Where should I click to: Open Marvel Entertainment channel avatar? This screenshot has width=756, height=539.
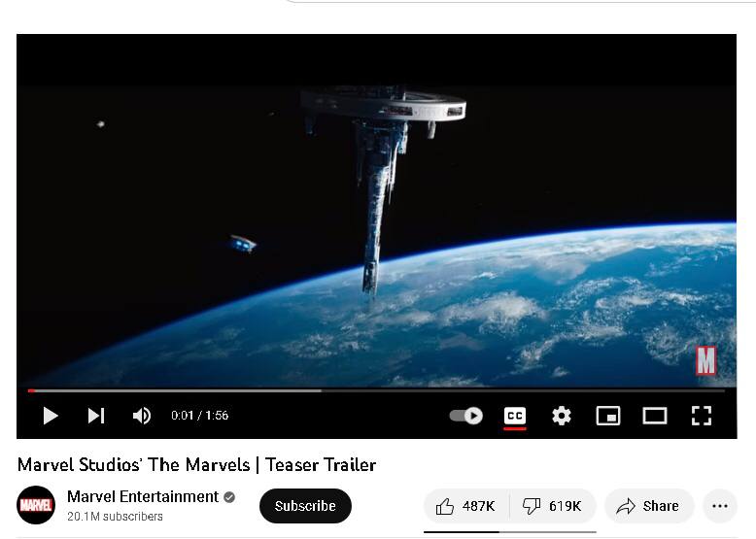tap(36, 505)
